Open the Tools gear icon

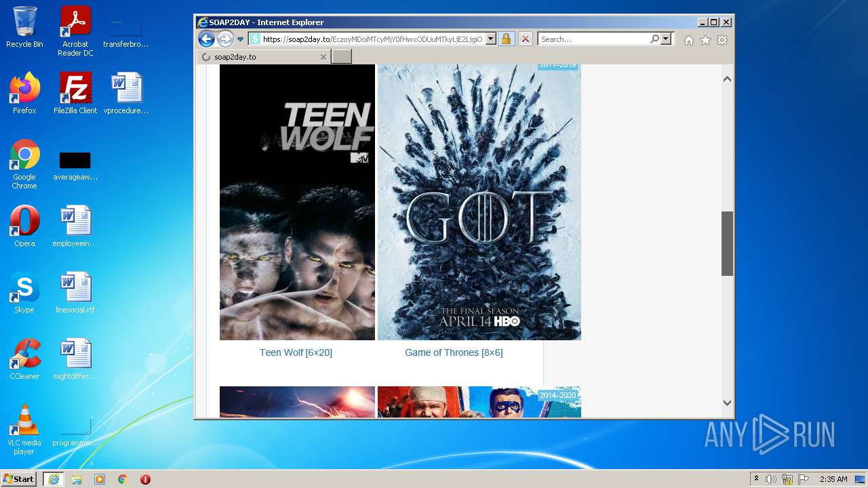722,40
